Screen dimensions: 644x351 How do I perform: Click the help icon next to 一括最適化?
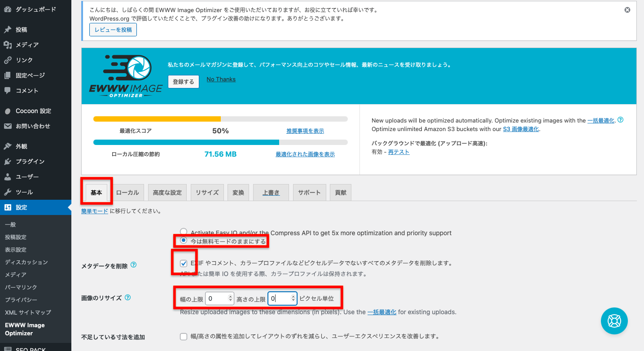pyautogui.click(x=621, y=120)
